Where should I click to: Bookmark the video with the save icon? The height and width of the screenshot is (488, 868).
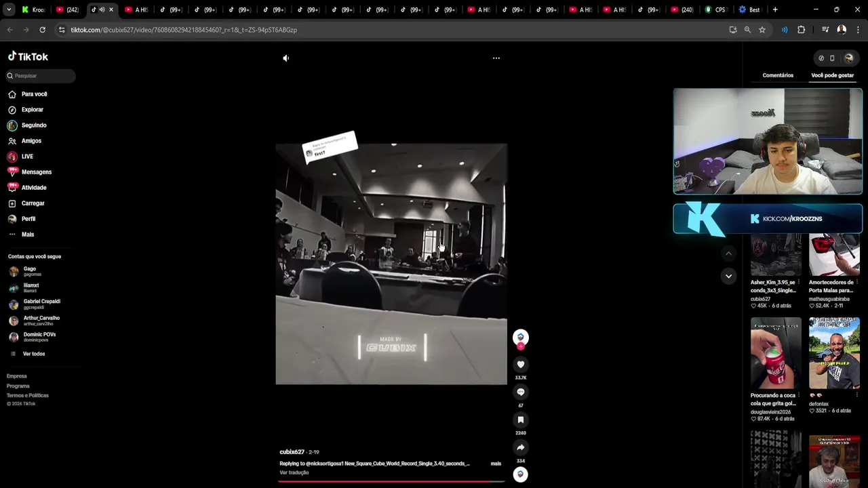521,420
